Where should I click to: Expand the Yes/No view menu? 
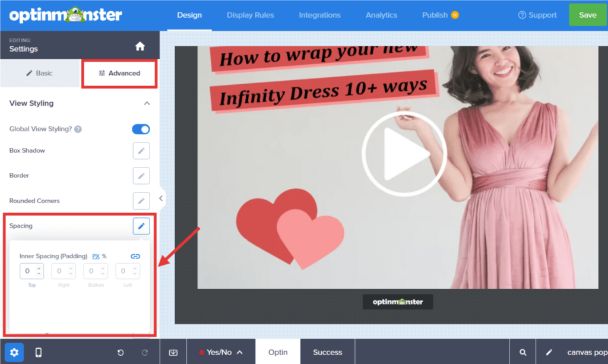221,352
